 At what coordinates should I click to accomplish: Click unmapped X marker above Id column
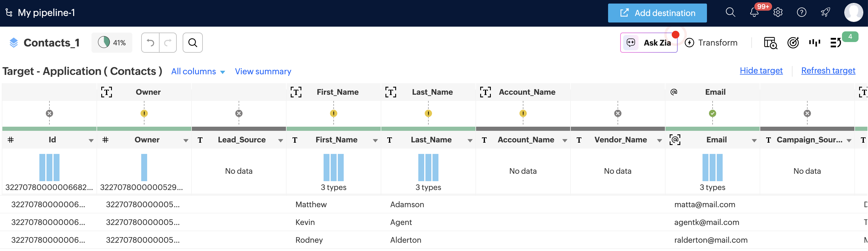[49, 114]
